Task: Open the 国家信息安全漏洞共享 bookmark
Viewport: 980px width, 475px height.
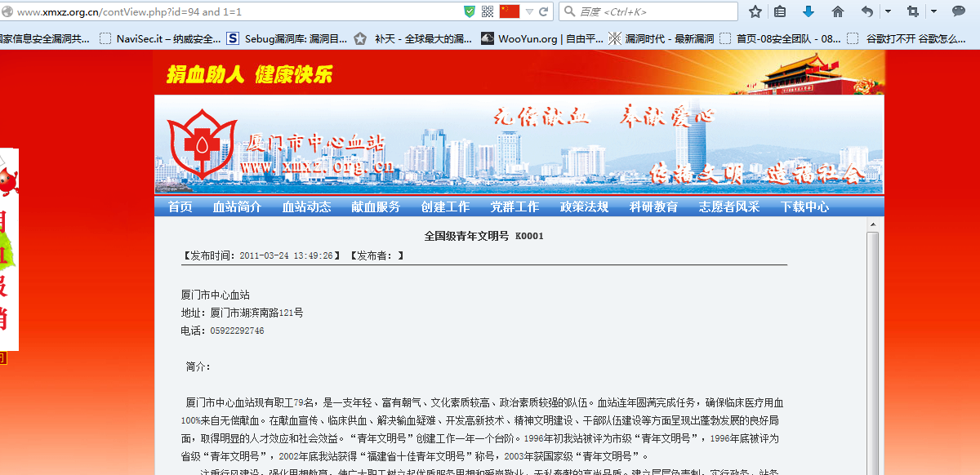Action: point(45,38)
